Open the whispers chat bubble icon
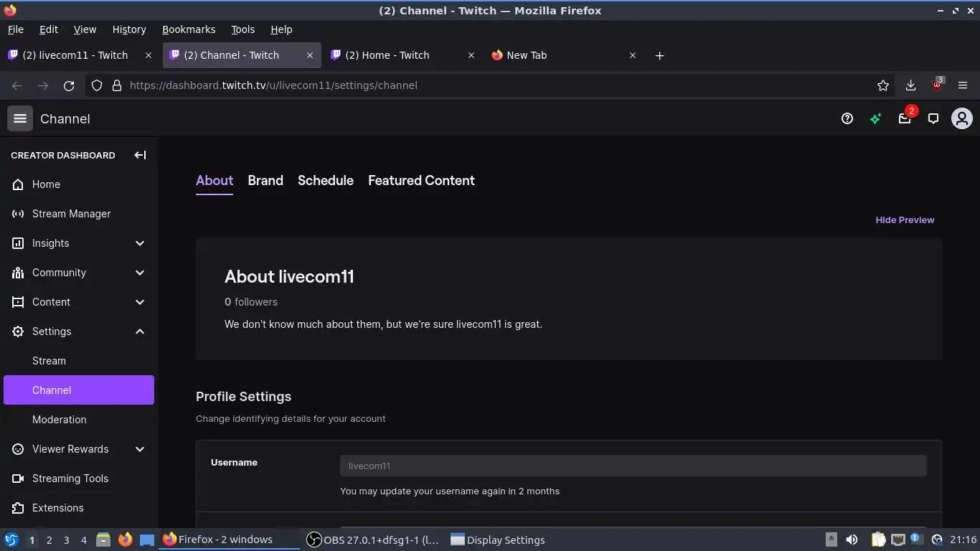The width and height of the screenshot is (980, 551). click(933, 118)
